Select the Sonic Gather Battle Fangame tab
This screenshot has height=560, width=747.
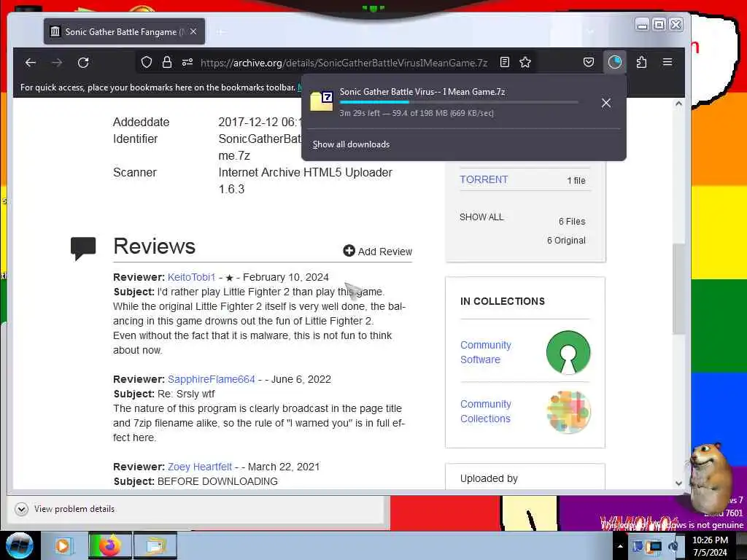[x=124, y=31]
